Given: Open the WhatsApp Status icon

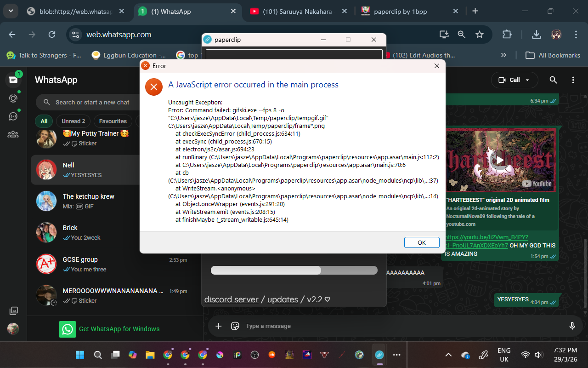Looking at the screenshot, I should click(13, 98).
